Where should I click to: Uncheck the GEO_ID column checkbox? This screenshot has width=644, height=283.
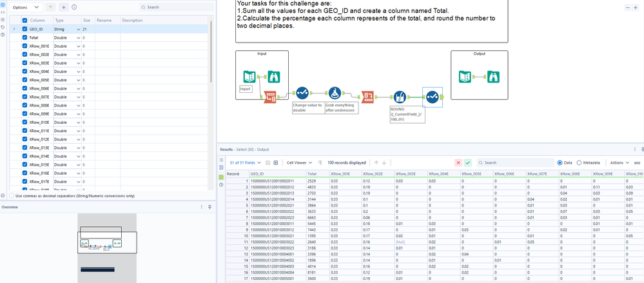(24, 29)
